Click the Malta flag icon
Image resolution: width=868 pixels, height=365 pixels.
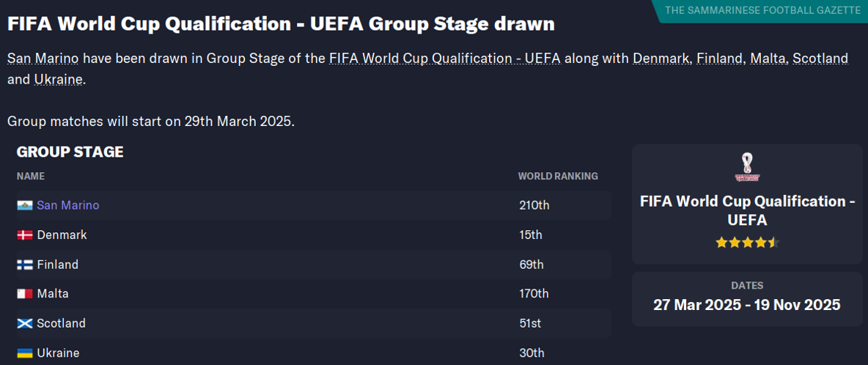tap(25, 294)
